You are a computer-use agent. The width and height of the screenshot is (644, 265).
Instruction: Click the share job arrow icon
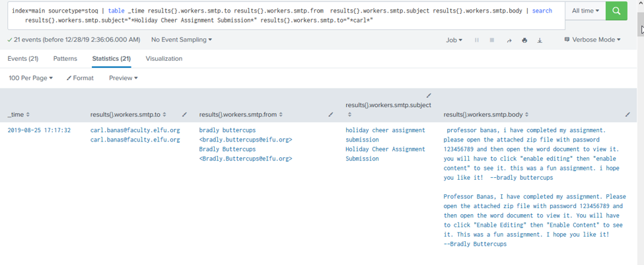pyautogui.click(x=509, y=40)
